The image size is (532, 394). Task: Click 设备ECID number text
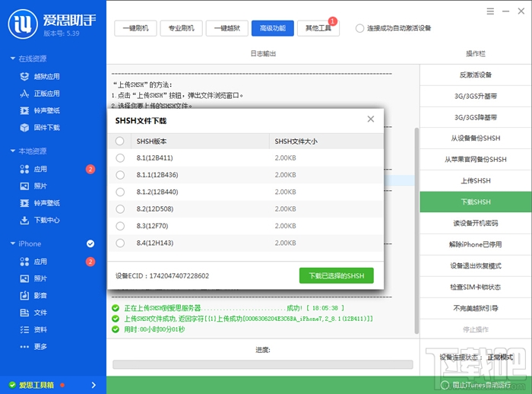coord(179,276)
